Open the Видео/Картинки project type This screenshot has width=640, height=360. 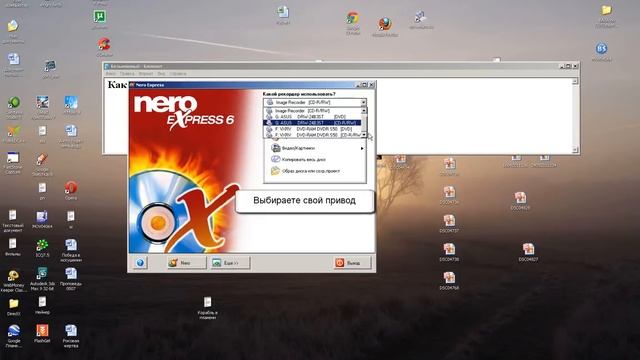[x=298, y=148]
